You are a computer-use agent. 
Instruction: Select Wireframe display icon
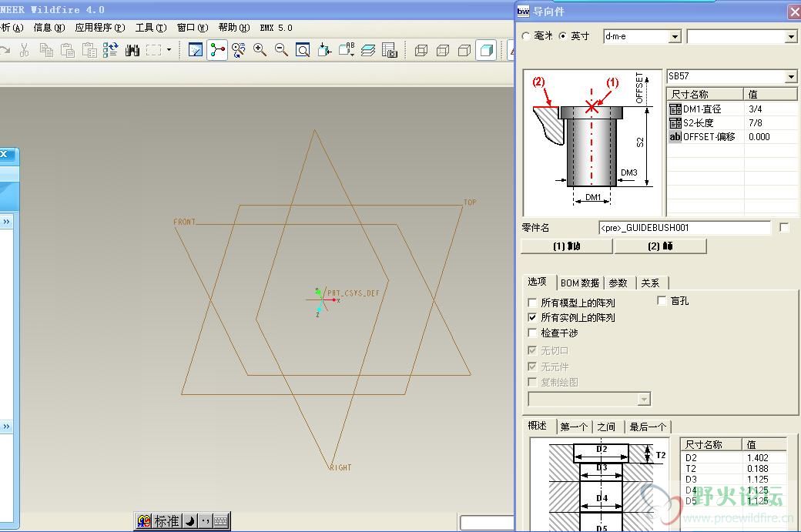click(x=421, y=50)
